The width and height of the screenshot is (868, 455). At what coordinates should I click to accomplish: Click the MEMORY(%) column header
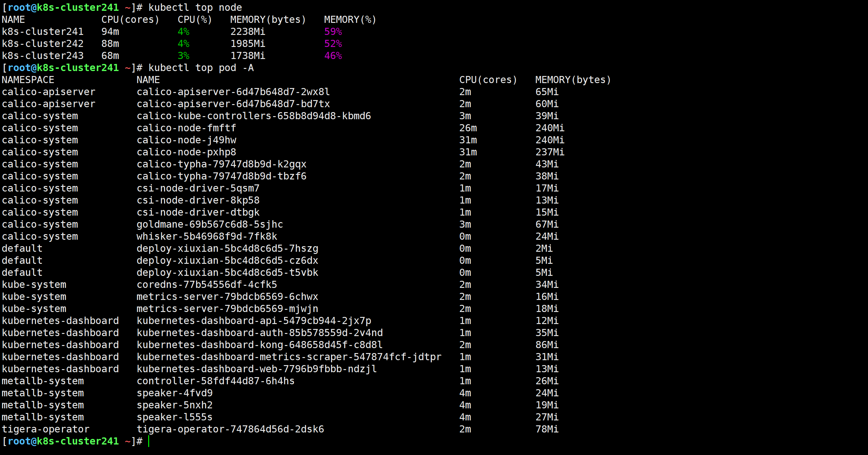(350, 19)
